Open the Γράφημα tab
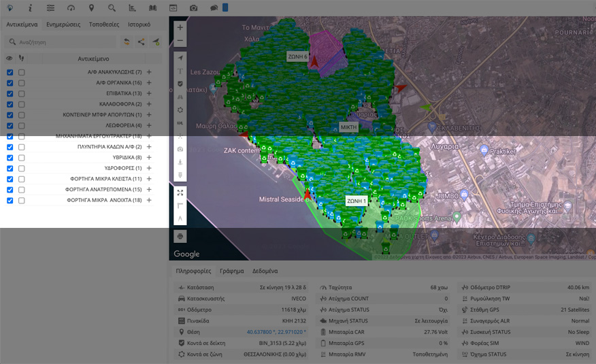 (231, 271)
